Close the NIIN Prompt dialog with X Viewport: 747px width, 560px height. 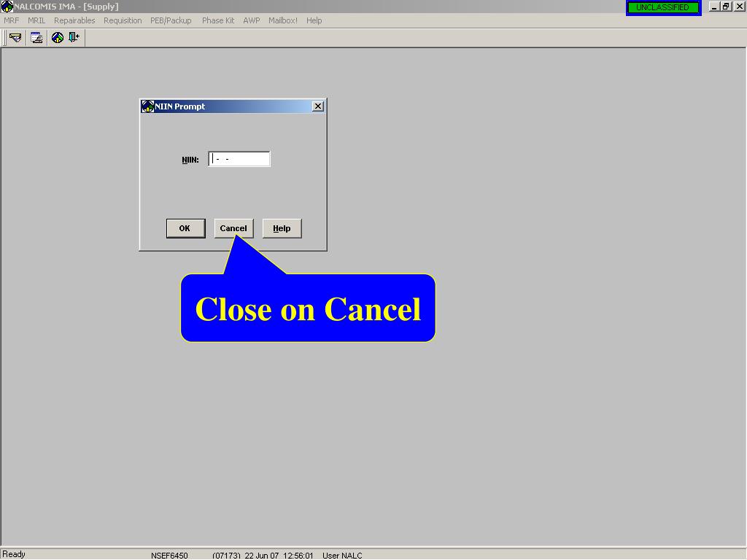pos(318,106)
